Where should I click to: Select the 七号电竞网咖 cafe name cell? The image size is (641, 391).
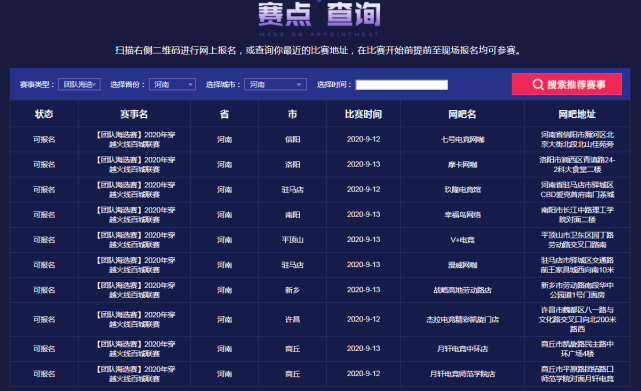pyautogui.click(x=462, y=139)
